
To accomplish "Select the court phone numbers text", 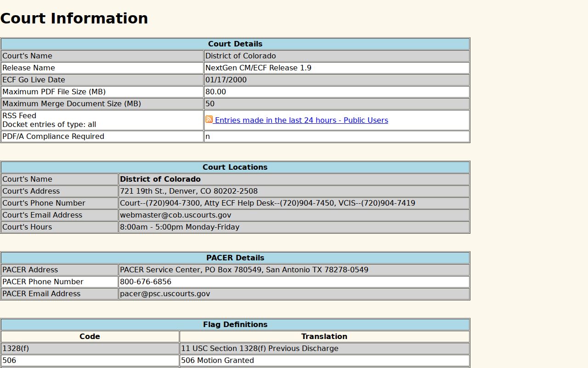I will tap(267, 203).
